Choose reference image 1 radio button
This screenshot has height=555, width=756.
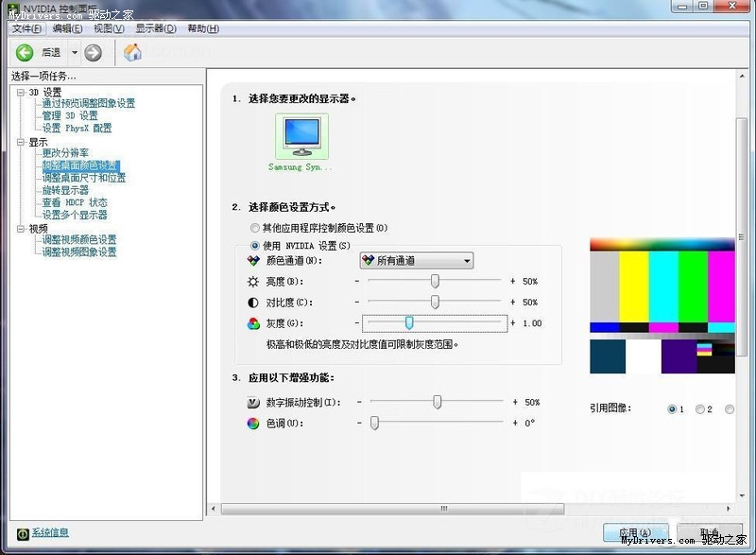point(672,408)
